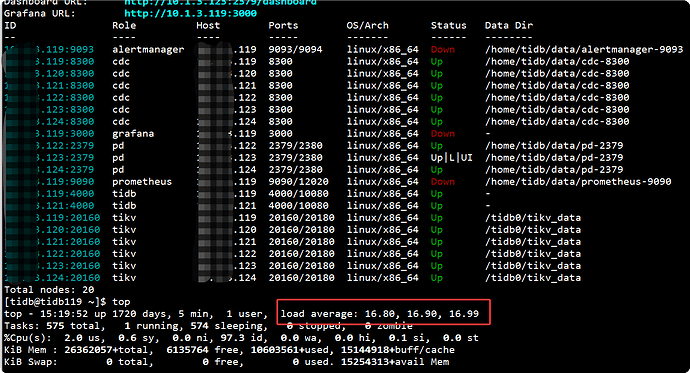Select '20160/20180' in the tikv .122 row
The height and width of the screenshot is (373, 690).
(301, 254)
